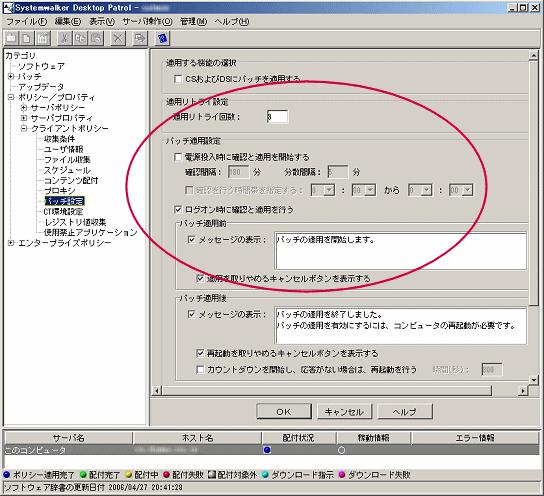Click vertical scrollbar down arrow

click(533, 380)
